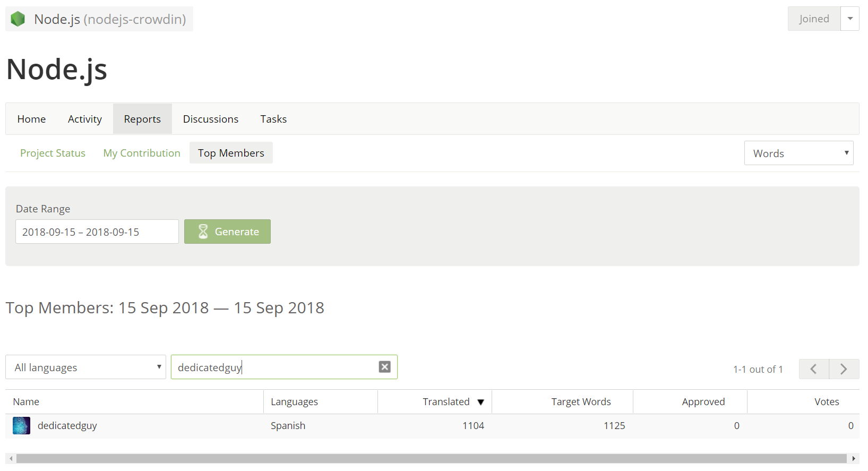Sort by Translated column descending arrow

pos(481,403)
